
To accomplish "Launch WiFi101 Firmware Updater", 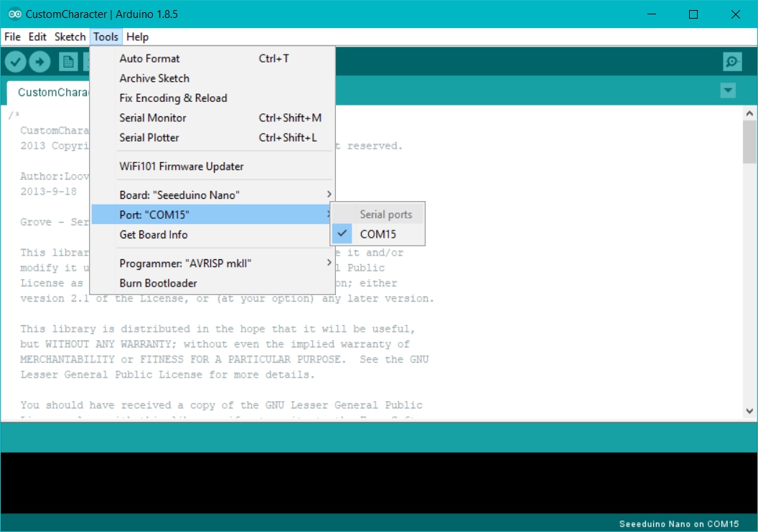I will pos(212,167).
